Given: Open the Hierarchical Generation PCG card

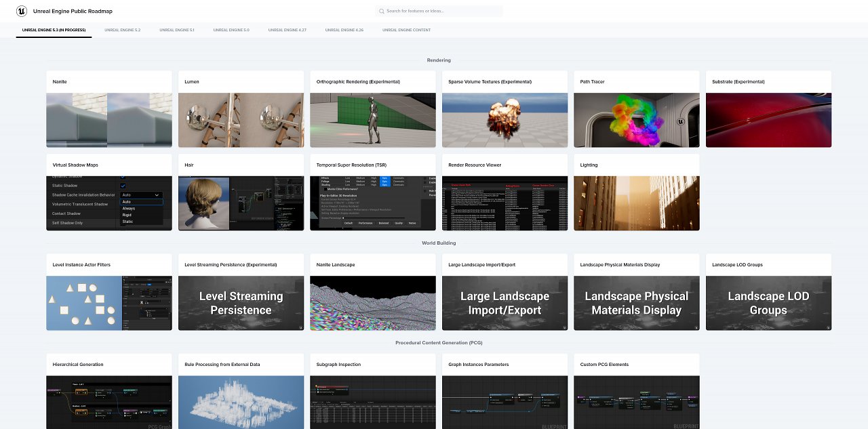Looking at the screenshot, I should [109, 392].
